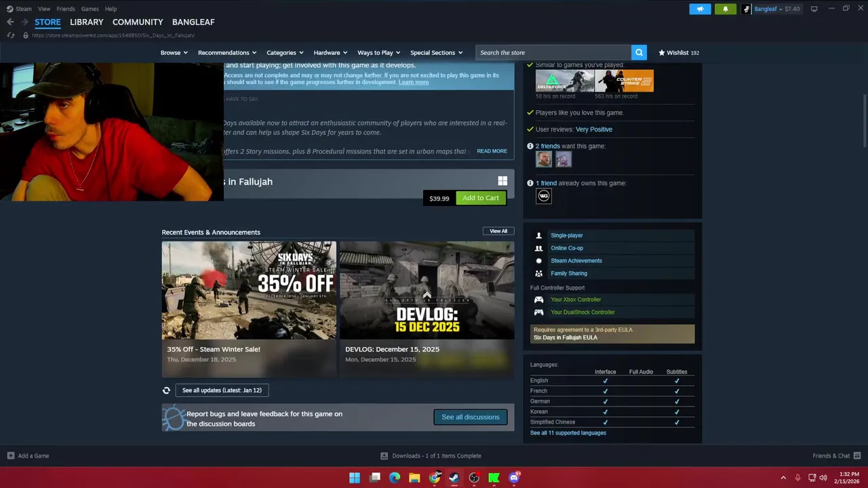Open the DEVLOG December 15 2025 event
This screenshot has height=488, width=868.
coord(427,308)
